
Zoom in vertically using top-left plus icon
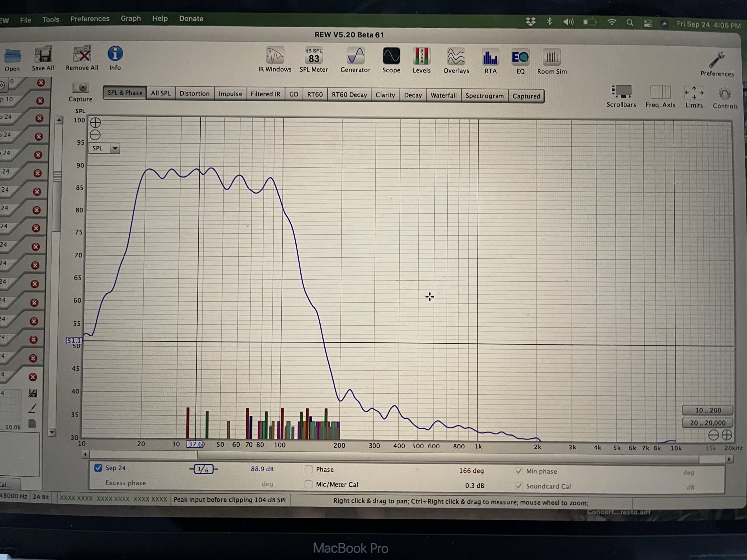[95, 122]
